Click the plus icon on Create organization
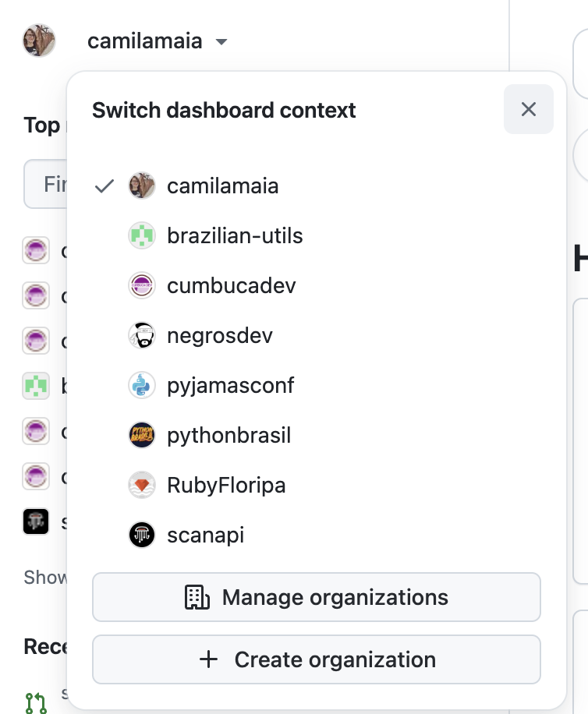This screenshot has height=714, width=588. [208, 659]
